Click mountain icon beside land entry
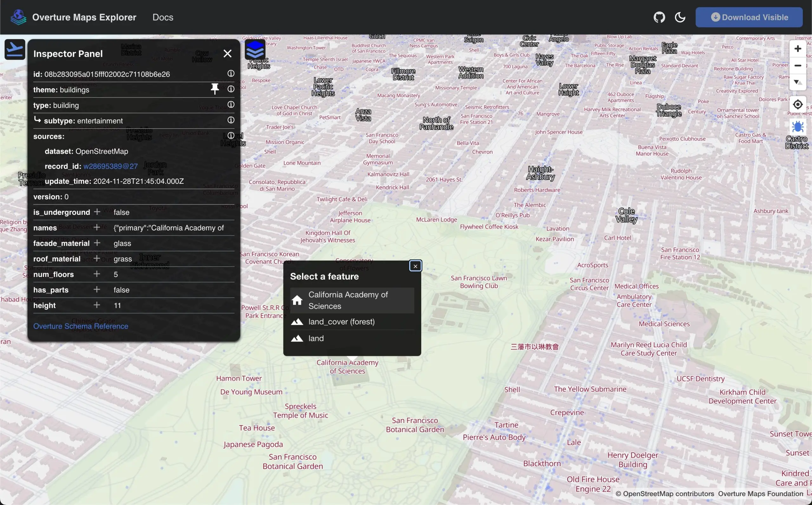This screenshot has height=505, width=812. point(297,338)
